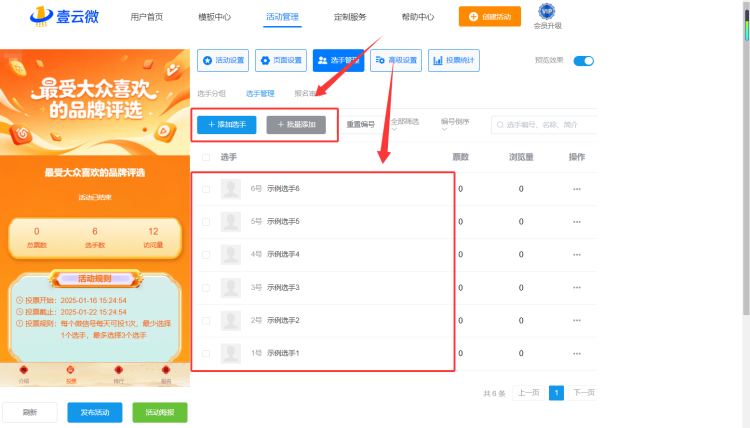Click the 添加选手 button
750x428 pixels.
click(x=227, y=125)
